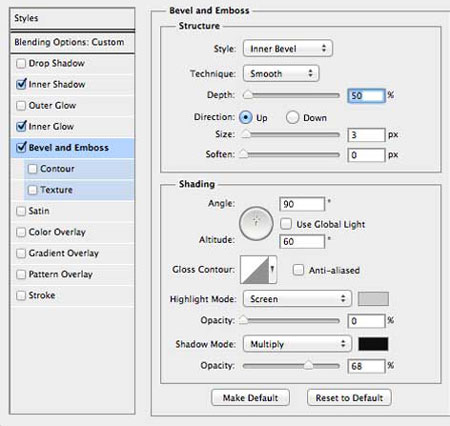Viewport: 450px width, 426px height.
Task: Click the Gloss Contour curve thumbnail
Action: [255, 270]
